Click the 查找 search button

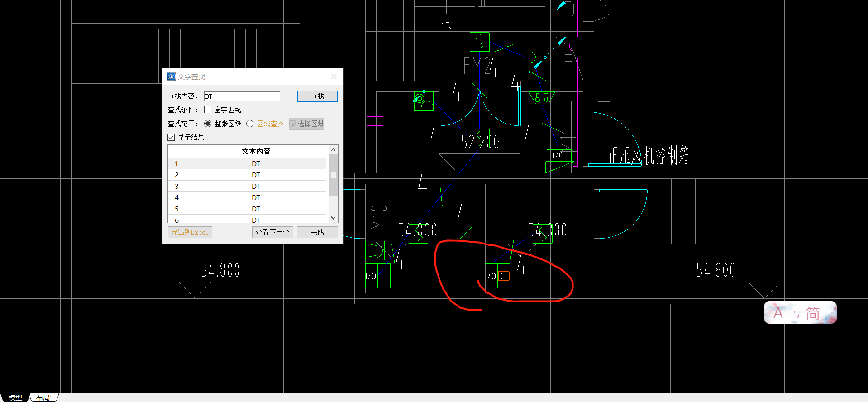pos(317,96)
